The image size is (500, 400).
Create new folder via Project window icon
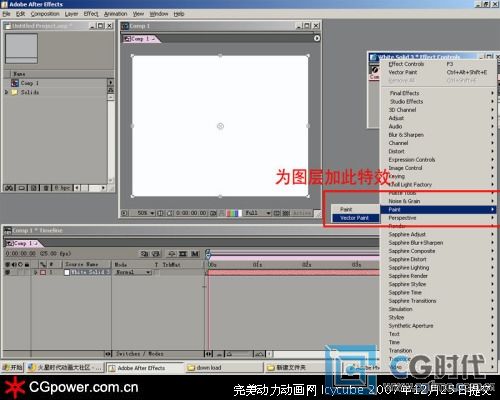coord(21,188)
